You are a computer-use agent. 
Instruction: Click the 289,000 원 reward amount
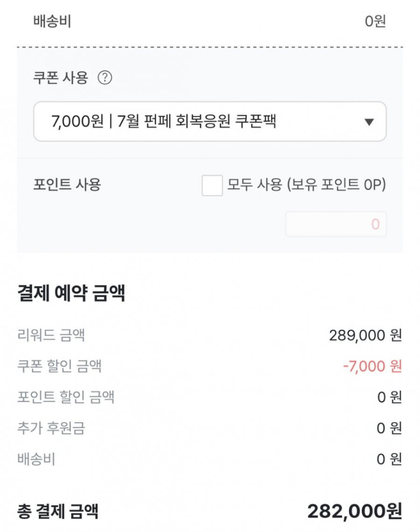click(365, 335)
